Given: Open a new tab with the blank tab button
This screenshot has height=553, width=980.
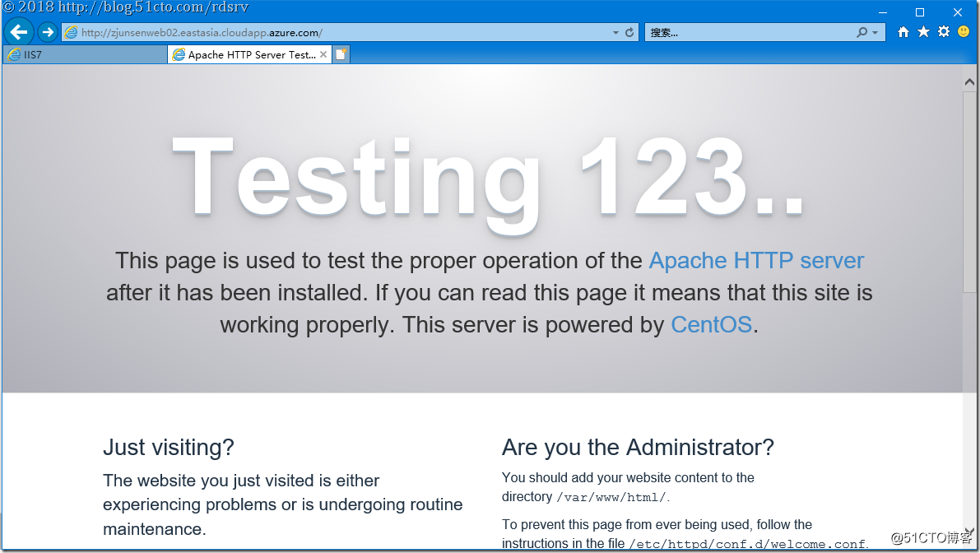Looking at the screenshot, I should click(x=341, y=55).
